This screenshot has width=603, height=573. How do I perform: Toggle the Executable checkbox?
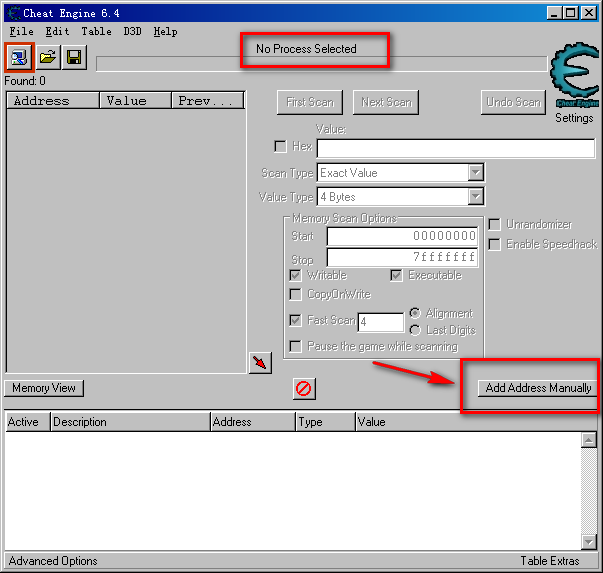click(396, 275)
